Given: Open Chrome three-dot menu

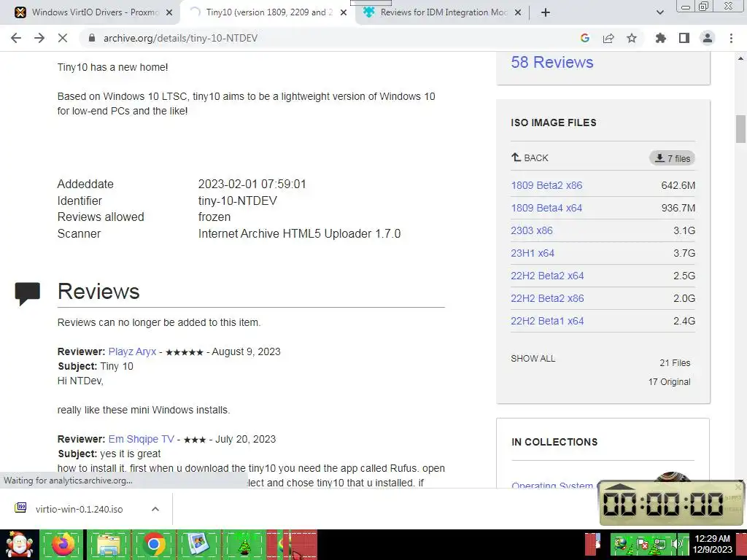Looking at the screenshot, I should coord(731,38).
